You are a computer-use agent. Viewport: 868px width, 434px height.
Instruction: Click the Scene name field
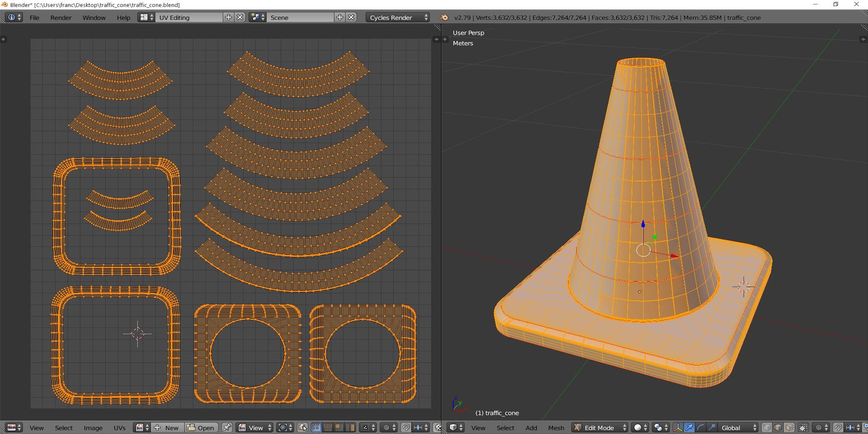click(x=300, y=17)
